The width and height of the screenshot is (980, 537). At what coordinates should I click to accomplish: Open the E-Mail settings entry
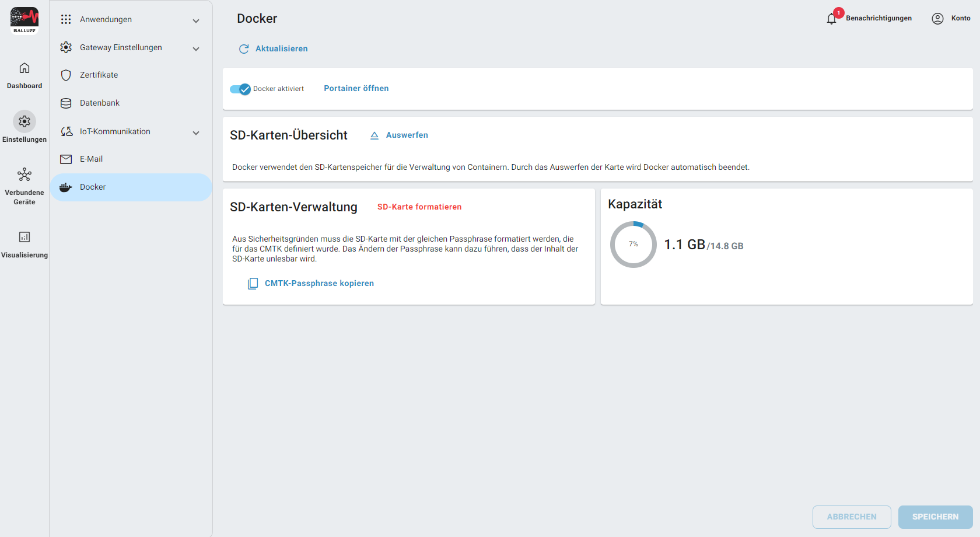point(92,159)
